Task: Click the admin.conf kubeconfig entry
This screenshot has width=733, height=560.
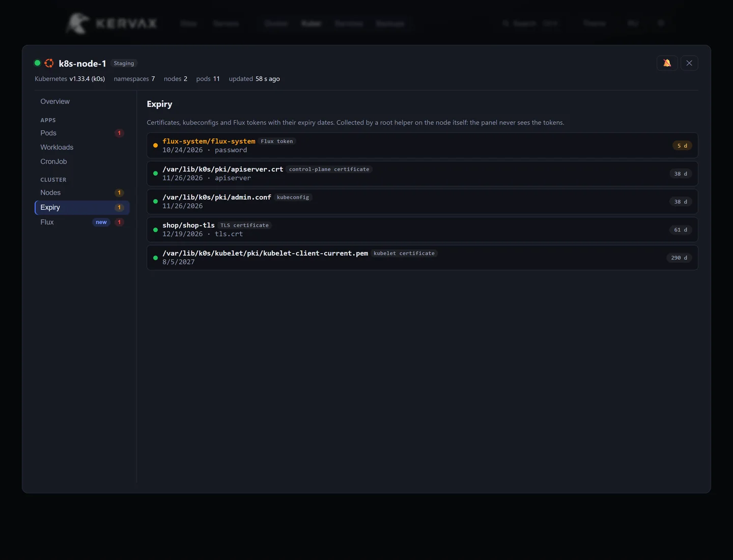Action: tap(422, 202)
